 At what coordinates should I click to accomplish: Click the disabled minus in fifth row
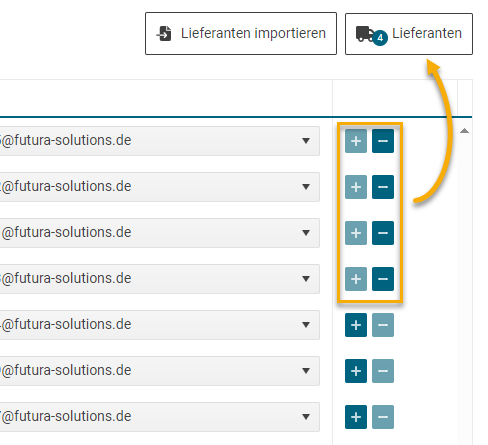383,325
